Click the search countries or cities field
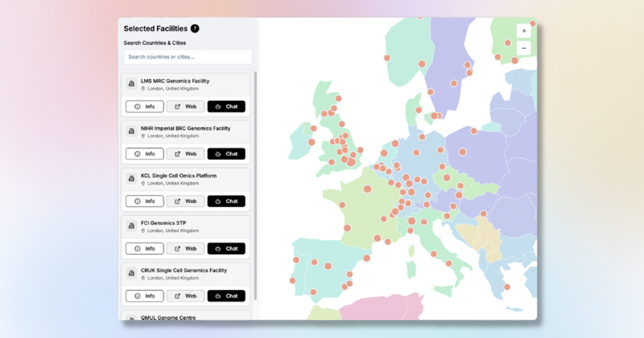Image resolution: width=644 pixels, height=338 pixels. pos(188,57)
